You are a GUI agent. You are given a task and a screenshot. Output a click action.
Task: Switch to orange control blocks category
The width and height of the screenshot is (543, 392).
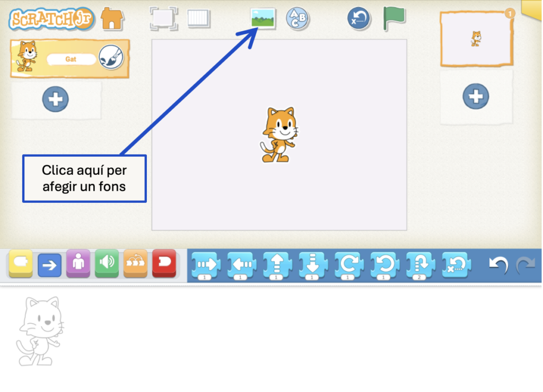click(x=135, y=263)
